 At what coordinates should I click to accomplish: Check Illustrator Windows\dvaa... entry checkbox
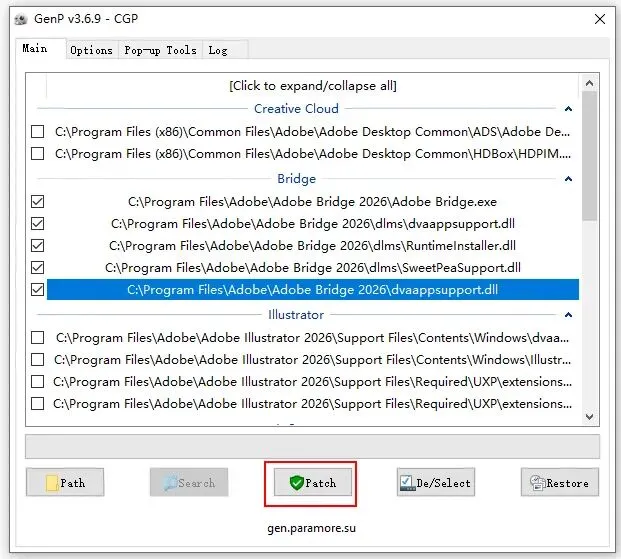tap(38, 338)
